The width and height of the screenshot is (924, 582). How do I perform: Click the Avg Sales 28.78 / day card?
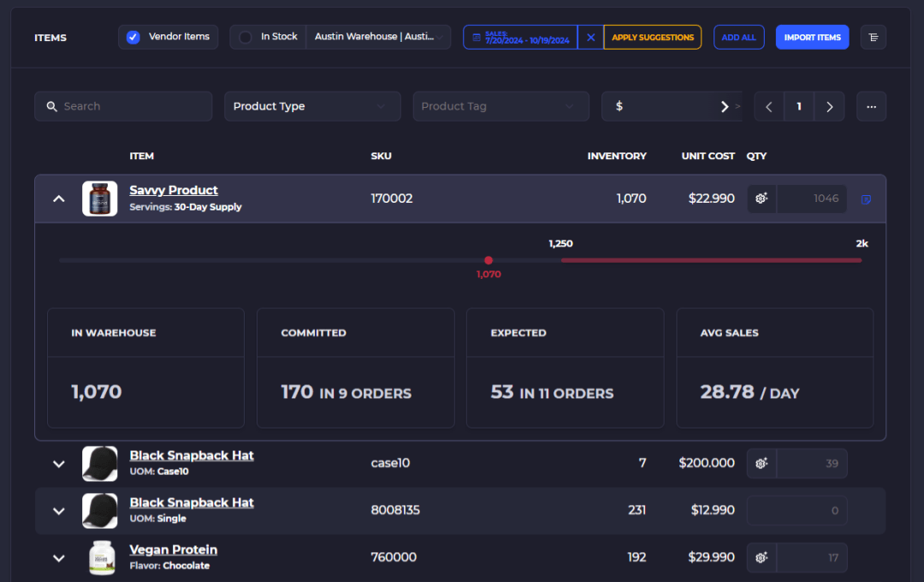tap(775, 368)
